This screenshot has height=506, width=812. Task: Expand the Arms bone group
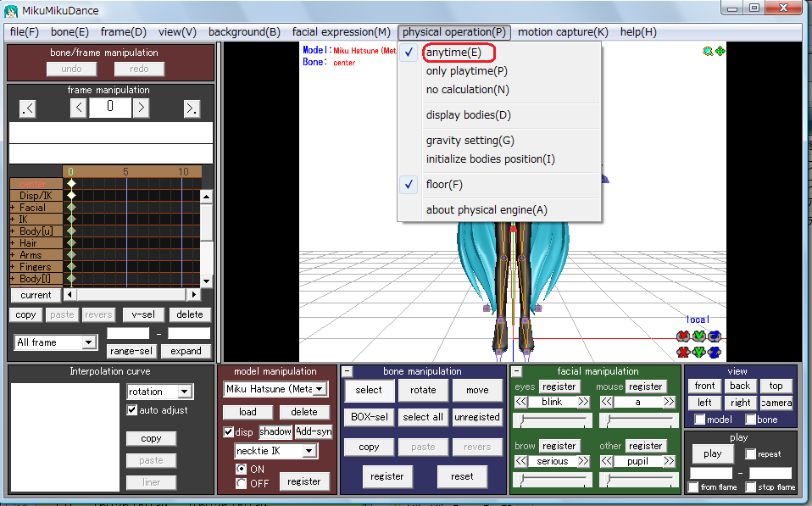13,255
